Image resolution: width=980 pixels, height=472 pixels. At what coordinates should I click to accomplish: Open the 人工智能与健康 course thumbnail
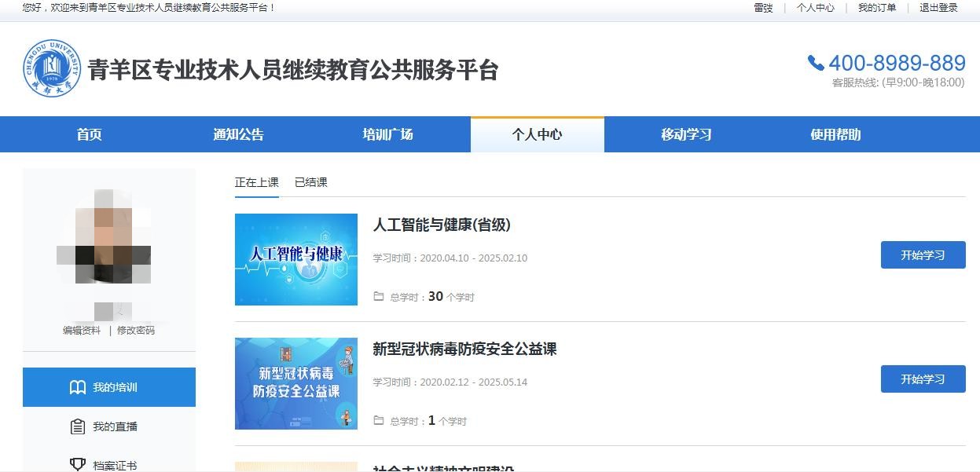(x=296, y=259)
